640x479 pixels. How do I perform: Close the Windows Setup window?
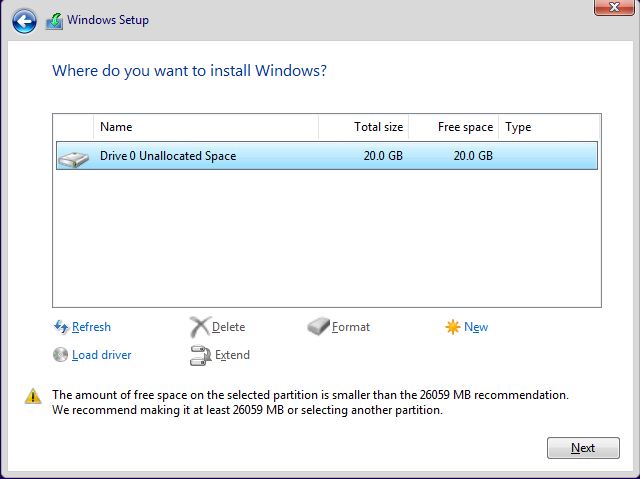(613, 7)
